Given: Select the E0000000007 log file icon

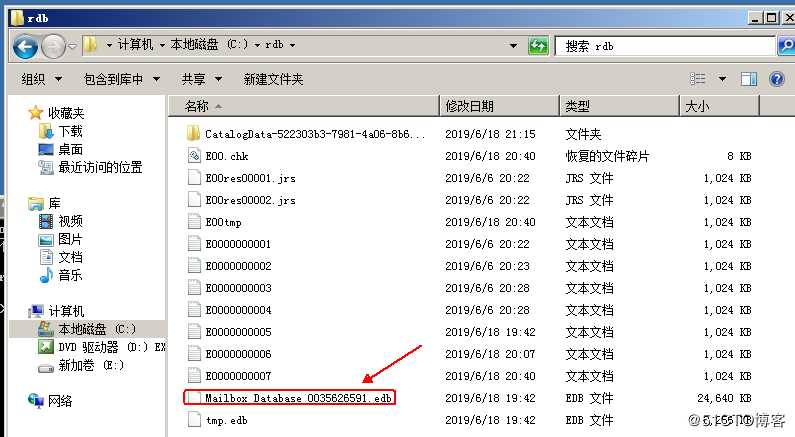Looking at the screenshot, I should point(194,376).
